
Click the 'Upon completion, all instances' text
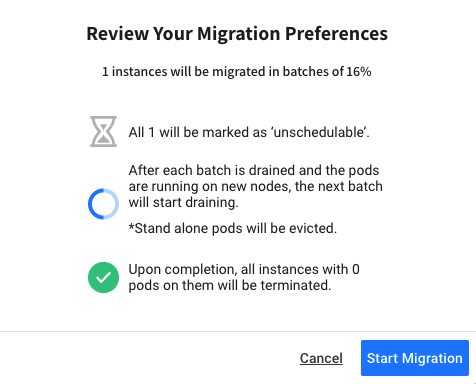click(244, 269)
